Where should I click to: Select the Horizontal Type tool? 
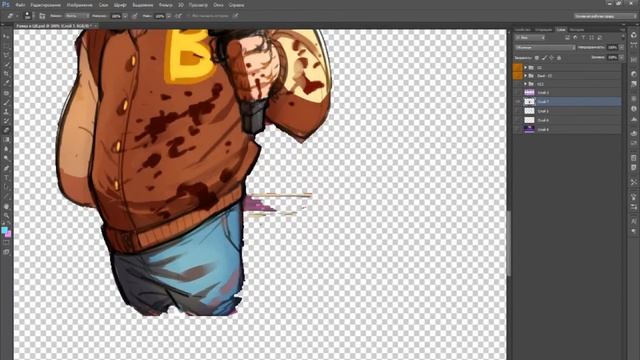click(x=6, y=178)
